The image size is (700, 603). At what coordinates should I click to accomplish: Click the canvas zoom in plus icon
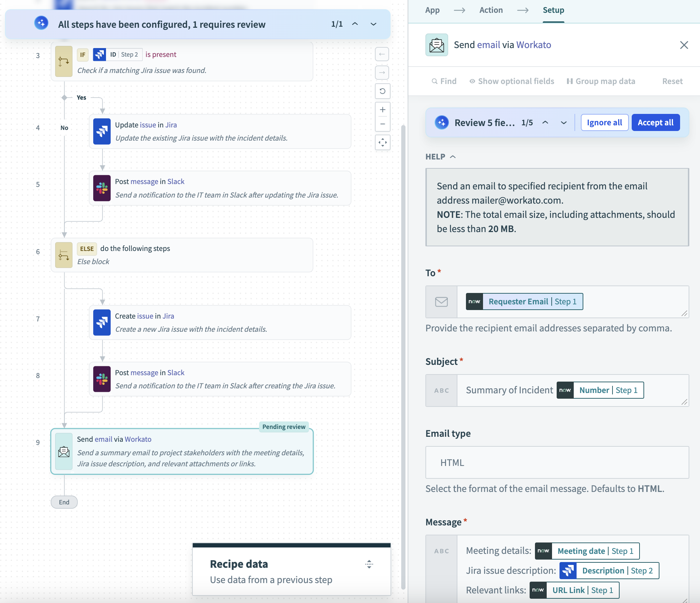[382, 110]
